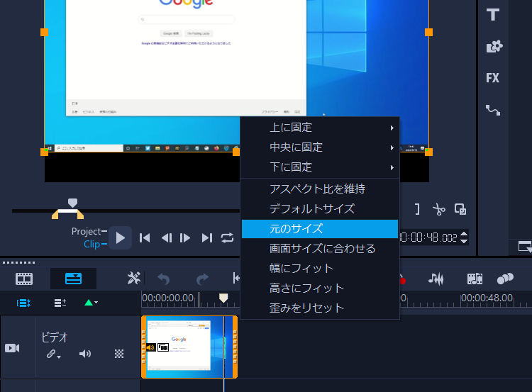This screenshot has height=392, width=532.
Task: Select 元のサイズ menu entry
Action: pos(320,229)
